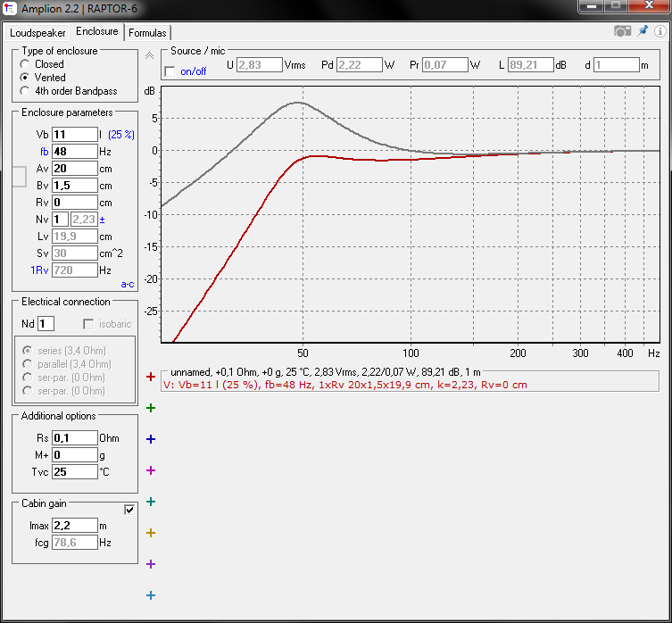
Task: Switch to the Loudspeaker tab
Action: 37,33
